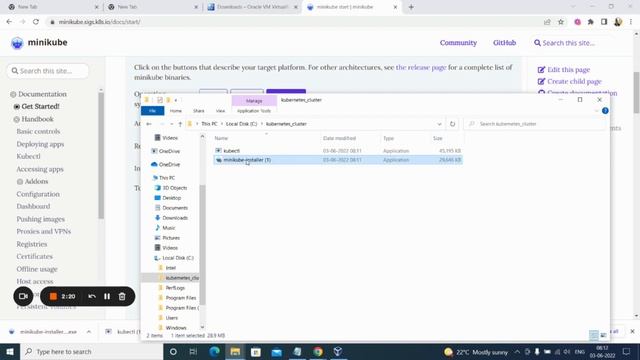
Task: Restart recording with the undo arrow
Action: (x=92, y=296)
